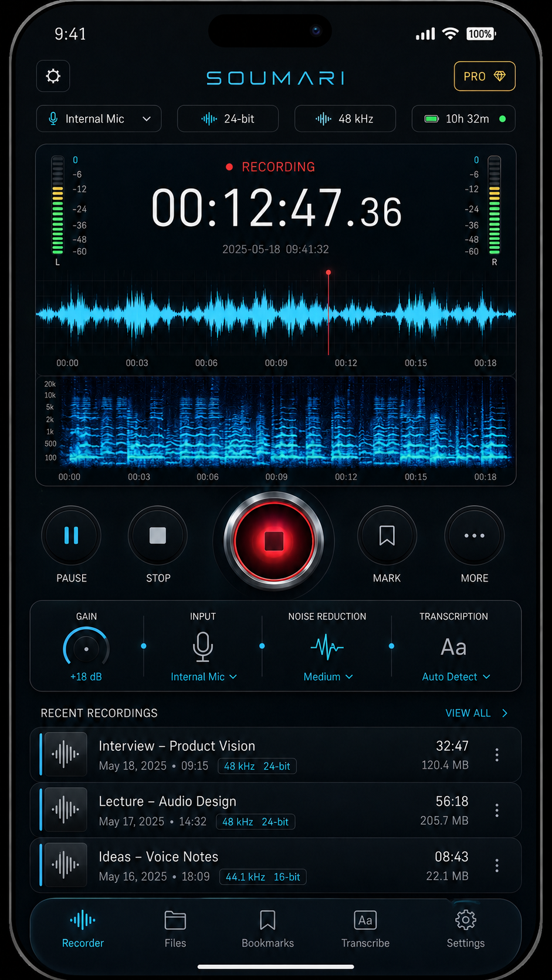Tap the big red record button
The width and height of the screenshot is (552, 980).
pyautogui.click(x=273, y=541)
